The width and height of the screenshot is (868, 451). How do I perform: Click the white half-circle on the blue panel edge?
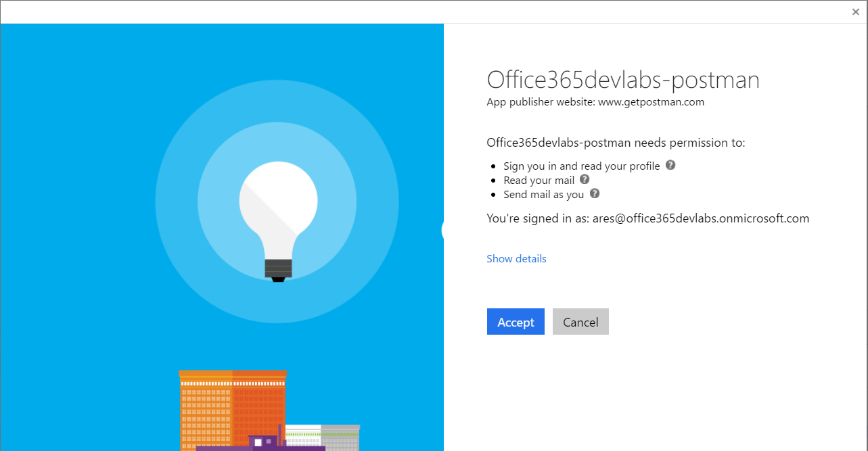click(x=442, y=230)
